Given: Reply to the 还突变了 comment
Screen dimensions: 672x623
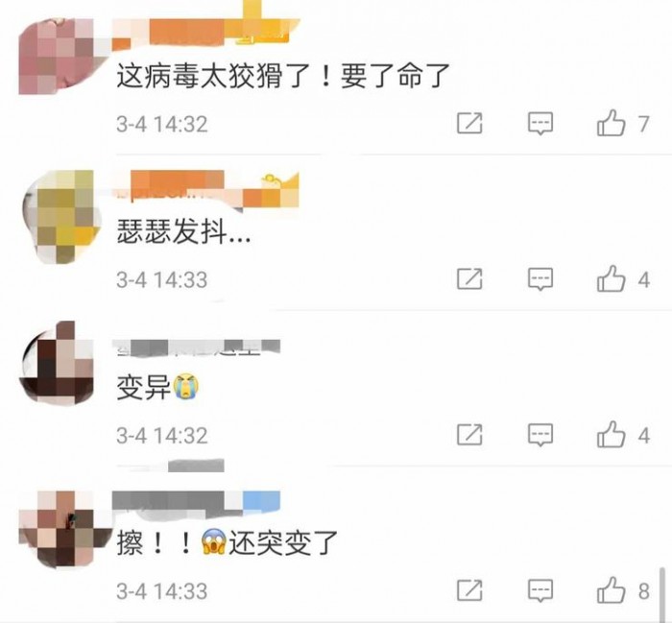Looking at the screenshot, I should coord(540,590).
